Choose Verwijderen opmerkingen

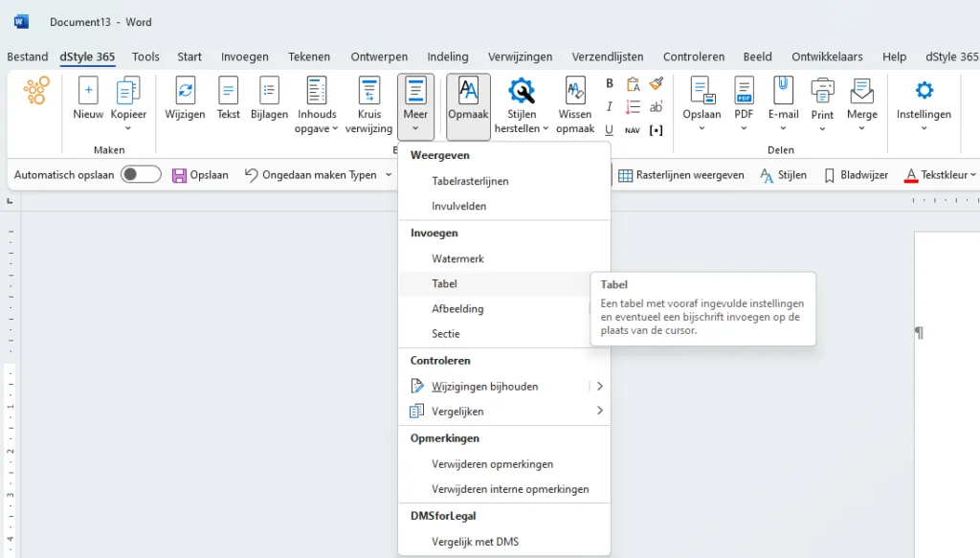tap(504, 464)
